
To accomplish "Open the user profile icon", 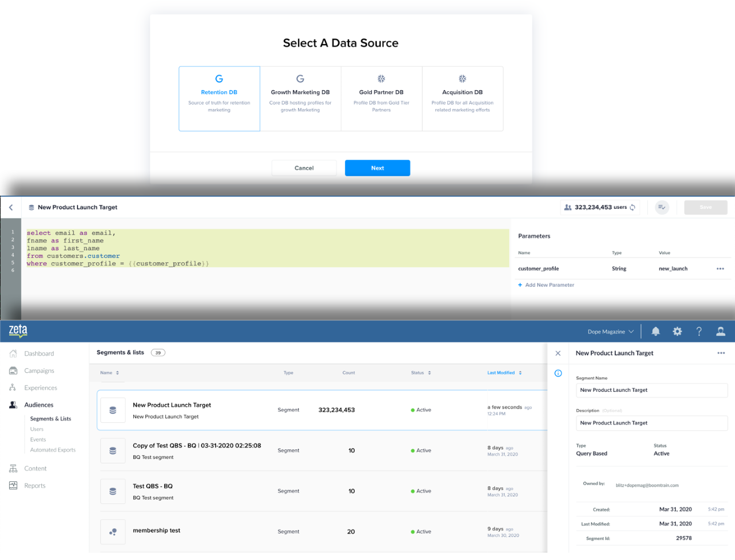I will (721, 331).
